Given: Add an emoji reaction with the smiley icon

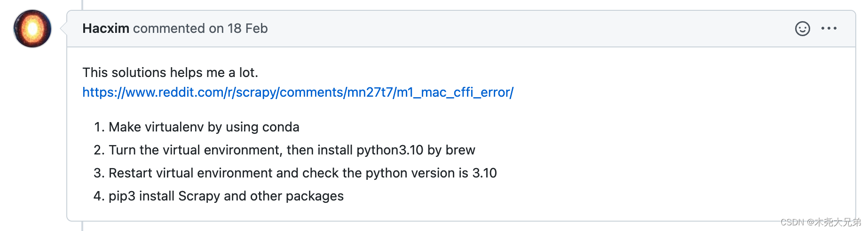Looking at the screenshot, I should (802, 29).
